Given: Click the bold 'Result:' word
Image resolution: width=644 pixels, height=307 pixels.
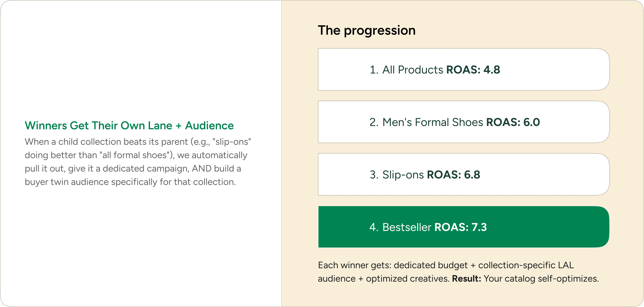Looking at the screenshot, I should (x=466, y=279).
